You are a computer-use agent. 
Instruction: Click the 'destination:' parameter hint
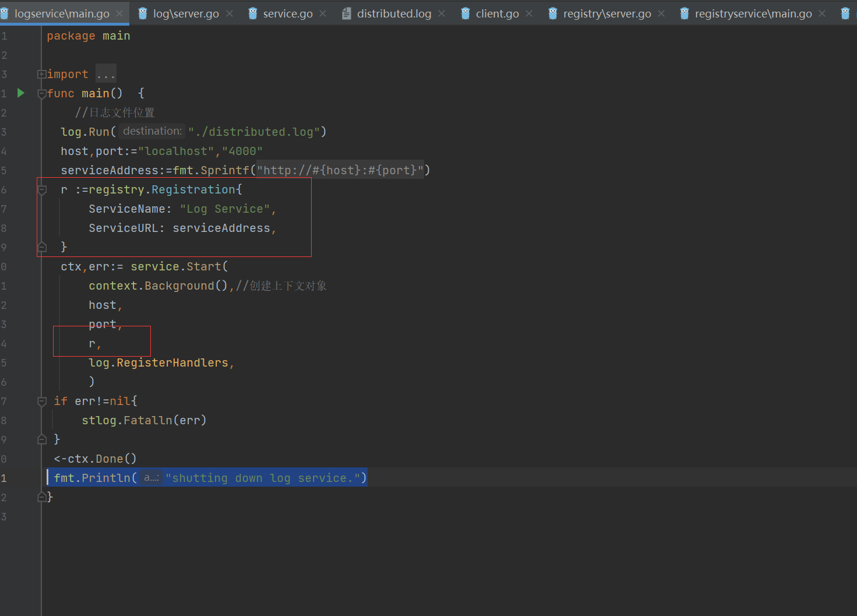153,131
